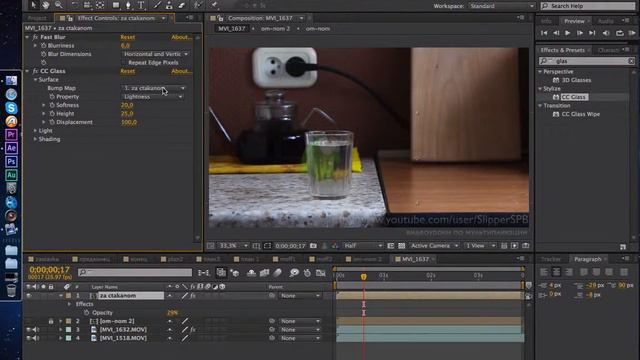Toggle the lock on om-nom 2 layer

tap(51, 321)
